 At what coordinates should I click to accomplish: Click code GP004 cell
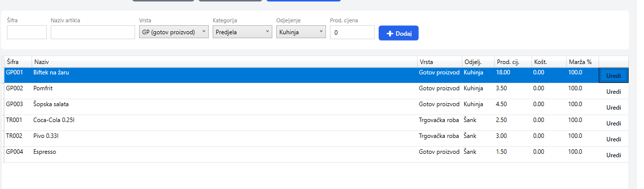coord(14,152)
